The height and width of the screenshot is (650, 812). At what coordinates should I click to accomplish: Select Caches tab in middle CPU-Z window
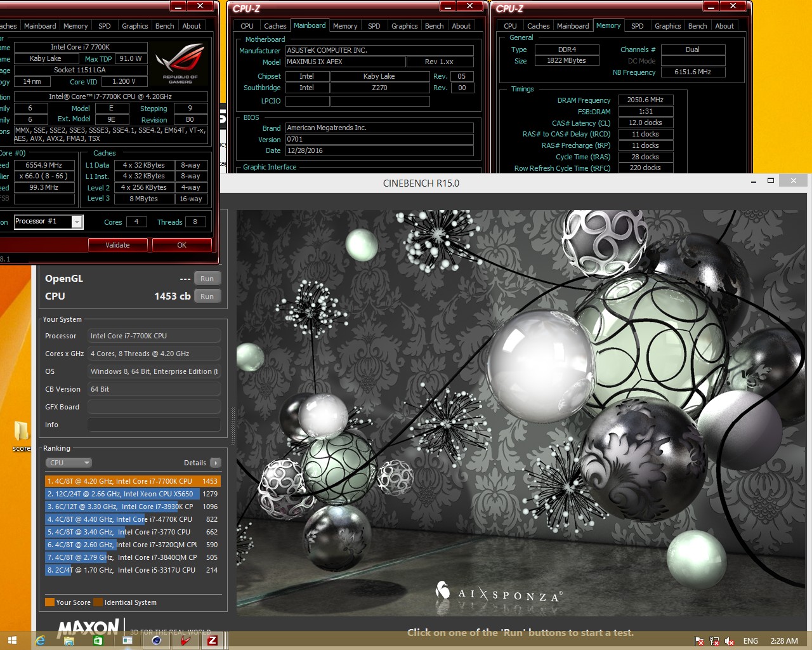[275, 26]
